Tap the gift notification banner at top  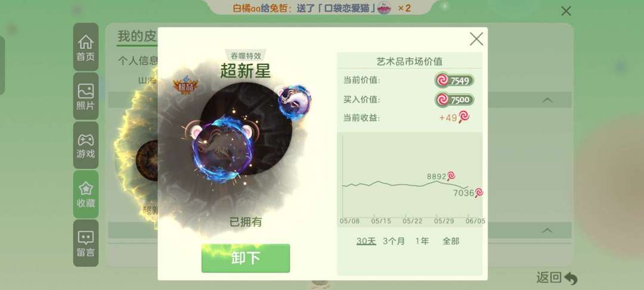321,7
